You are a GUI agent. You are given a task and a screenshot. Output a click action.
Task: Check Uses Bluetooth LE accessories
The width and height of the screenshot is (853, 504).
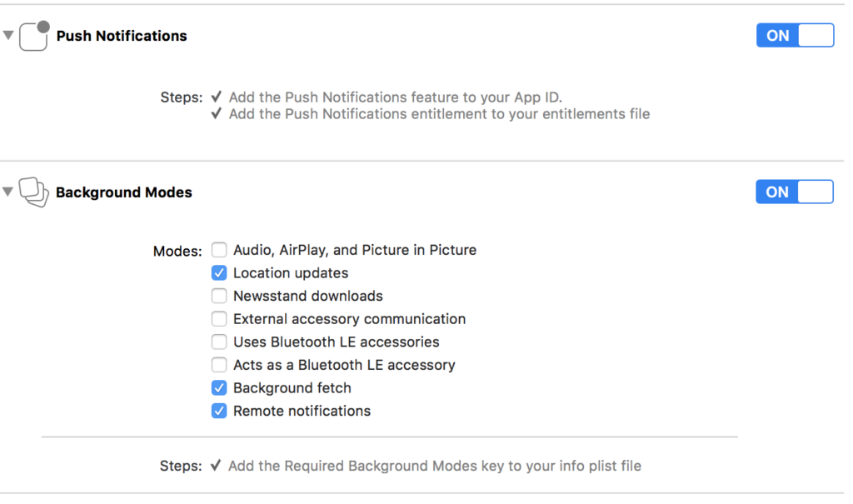[219, 342]
